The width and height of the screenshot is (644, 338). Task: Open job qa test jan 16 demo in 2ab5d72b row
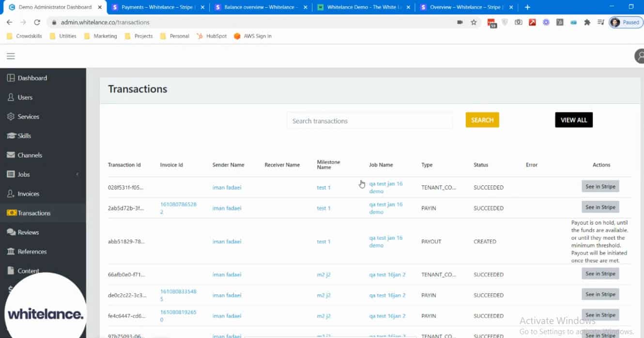[386, 208]
